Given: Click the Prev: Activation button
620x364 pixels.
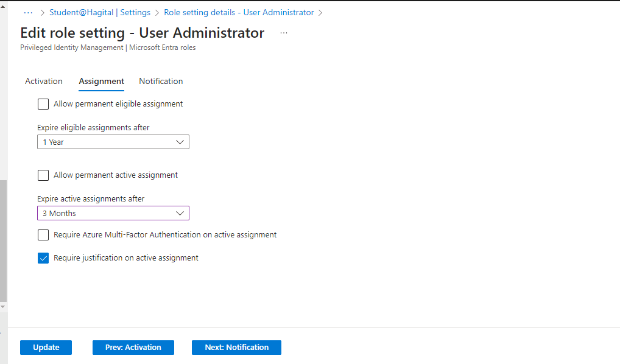Looking at the screenshot, I should [x=133, y=348].
